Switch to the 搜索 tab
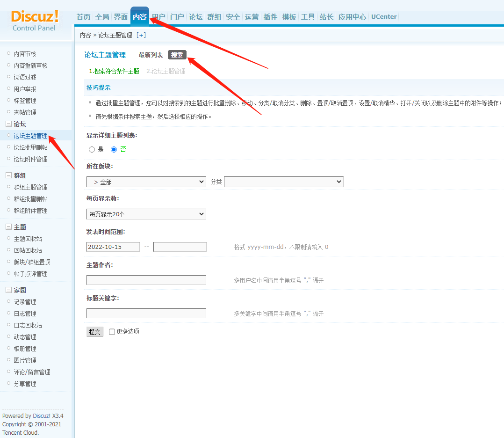 click(x=177, y=55)
